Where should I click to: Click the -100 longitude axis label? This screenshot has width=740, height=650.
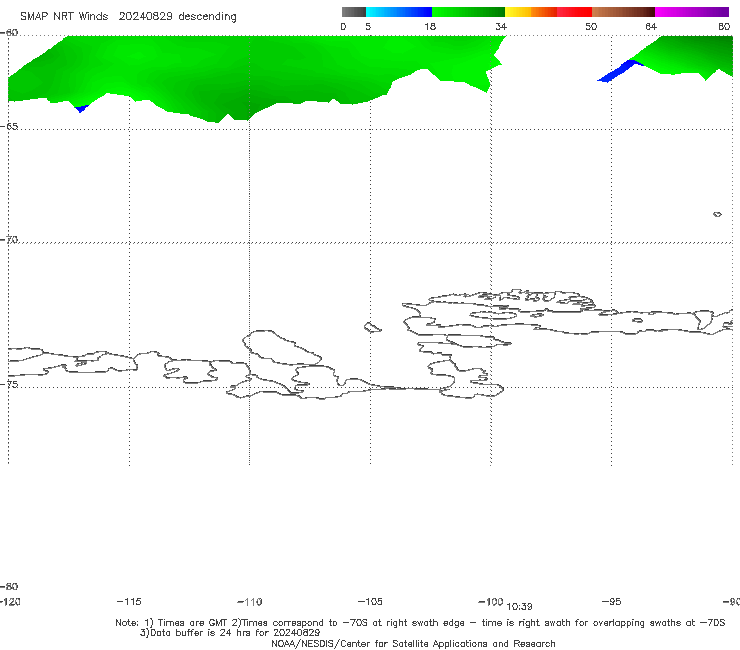(x=491, y=602)
